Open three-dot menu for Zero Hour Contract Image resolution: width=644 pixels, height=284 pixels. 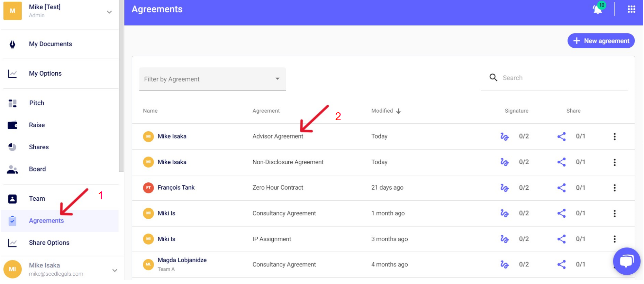click(x=614, y=188)
